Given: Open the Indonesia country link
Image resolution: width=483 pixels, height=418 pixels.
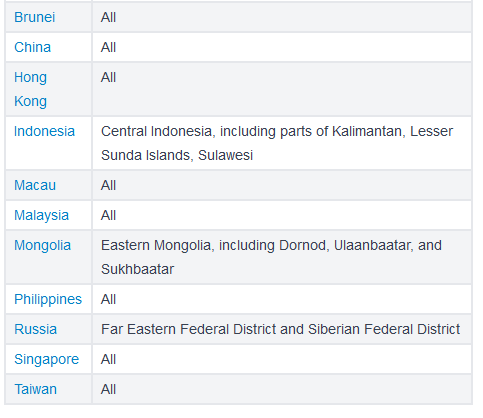Looking at the screenshot, I should pos(44,131).
